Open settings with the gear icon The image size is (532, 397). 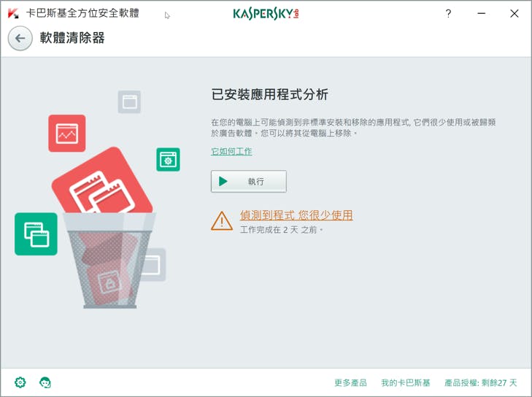pos(20,382)
